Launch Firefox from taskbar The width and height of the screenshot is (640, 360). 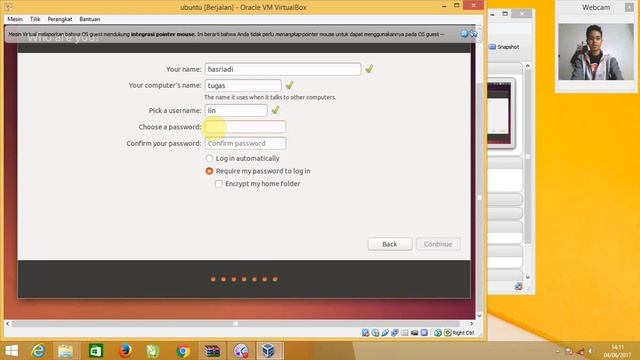click(125, 351)
